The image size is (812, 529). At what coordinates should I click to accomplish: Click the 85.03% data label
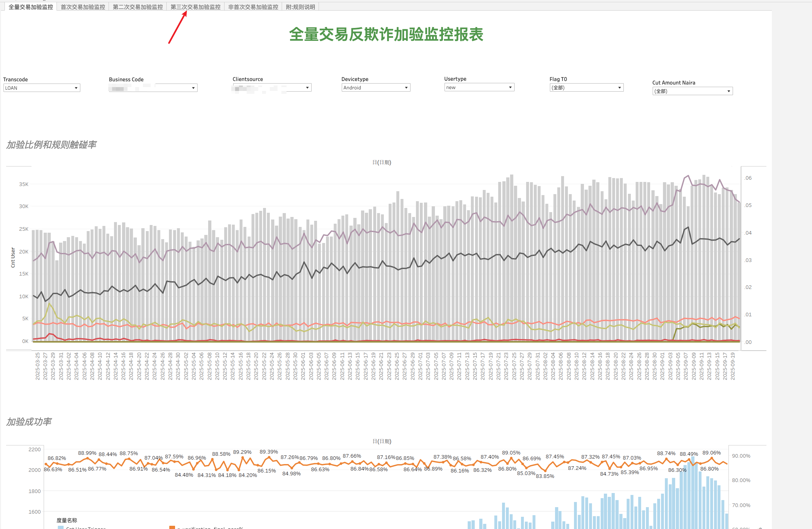(x=526, y=473)
